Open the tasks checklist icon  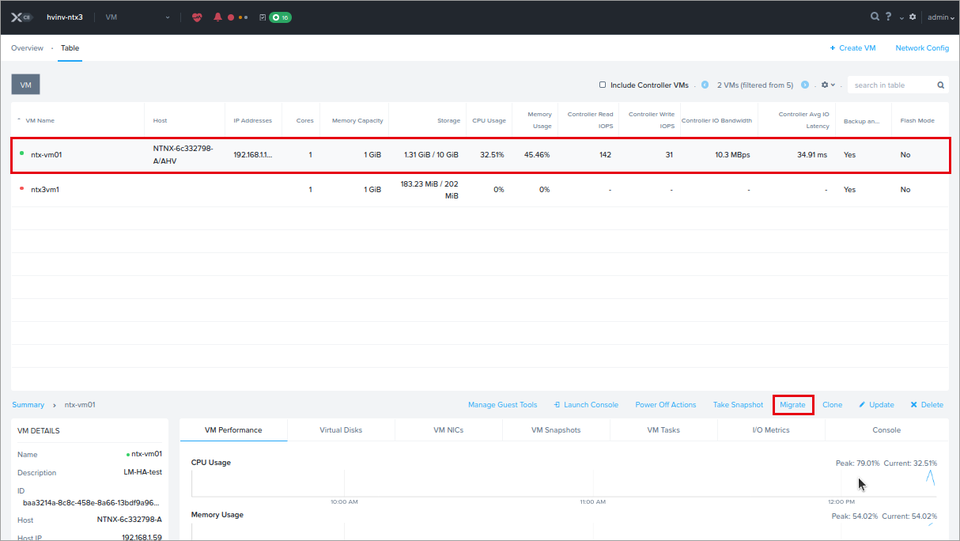coord(263,17)
